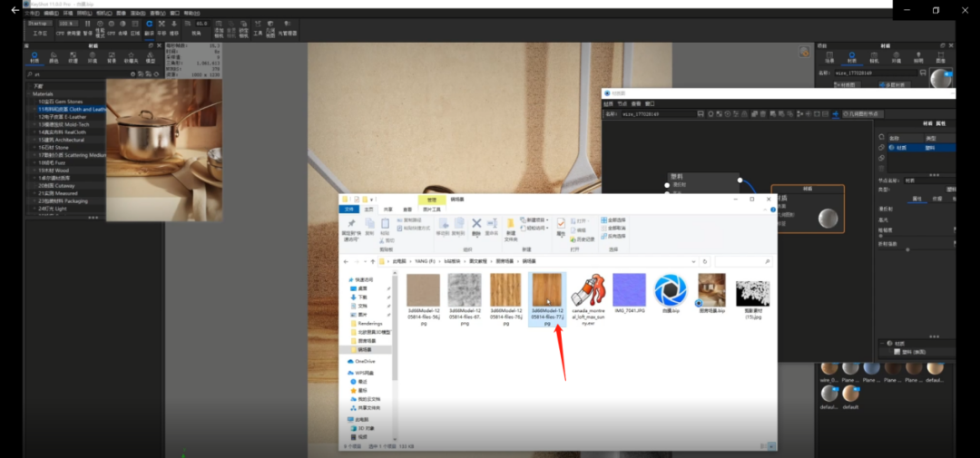Open the Nodes menu in Material Graph window

pos(622,103)
